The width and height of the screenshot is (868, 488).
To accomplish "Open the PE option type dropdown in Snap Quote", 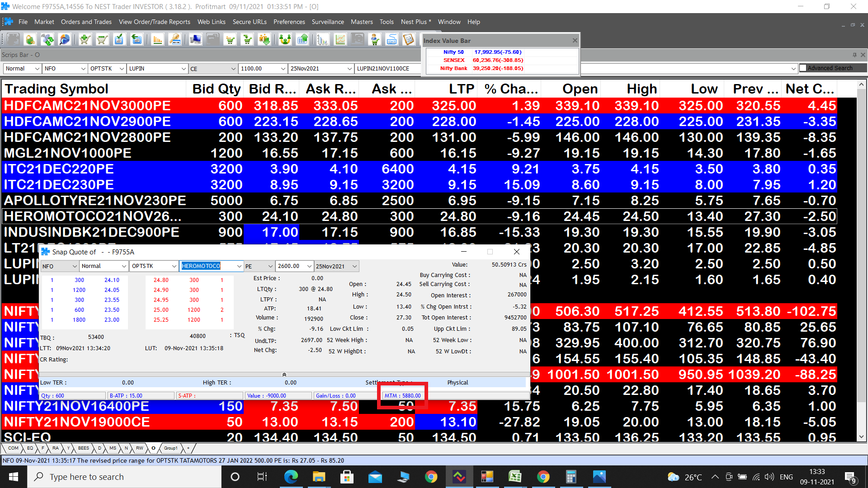I will (x=270, y=266).
